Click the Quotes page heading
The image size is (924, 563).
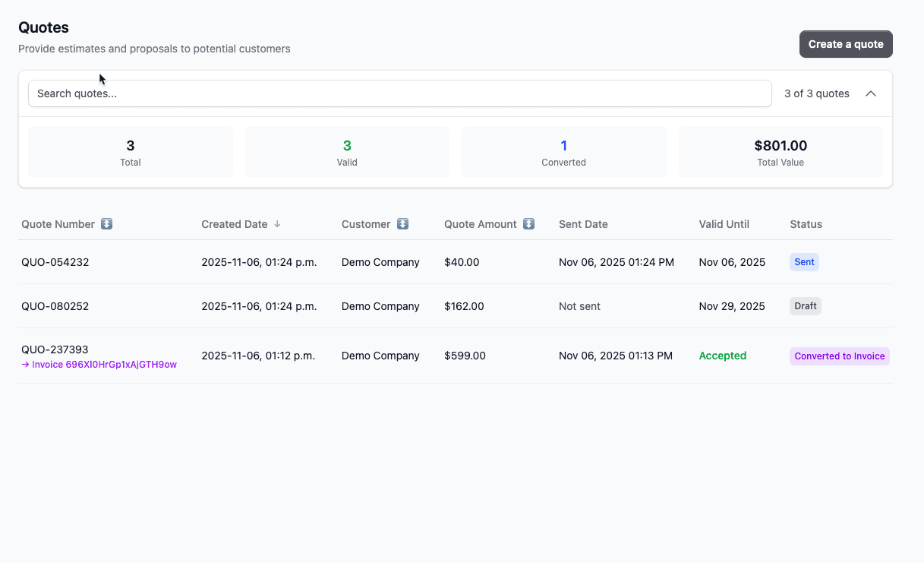pyautogui.click(x=43, y=27)
